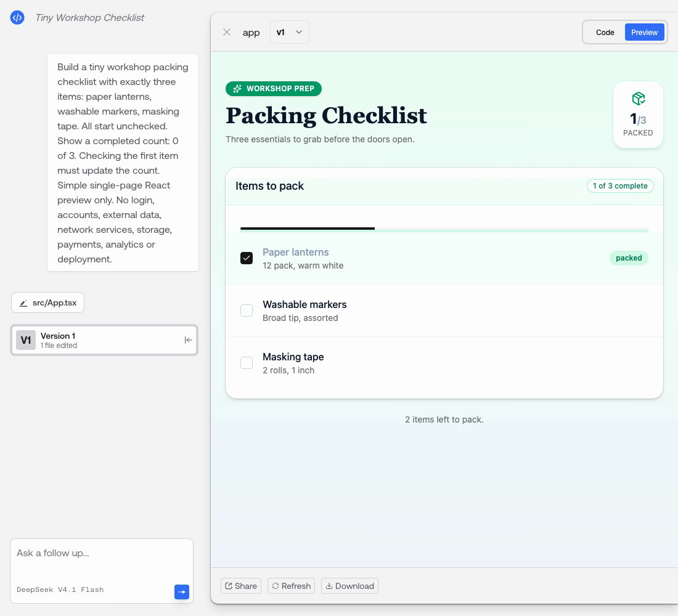
Task: Check the Masking tape checkbox
Action: point(247,363)
